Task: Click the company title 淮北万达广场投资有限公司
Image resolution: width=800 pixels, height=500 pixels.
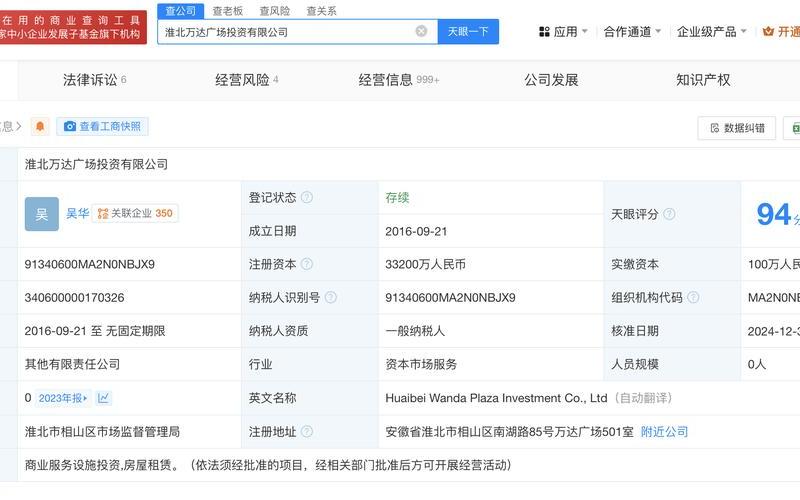Action: coord(96,164)
